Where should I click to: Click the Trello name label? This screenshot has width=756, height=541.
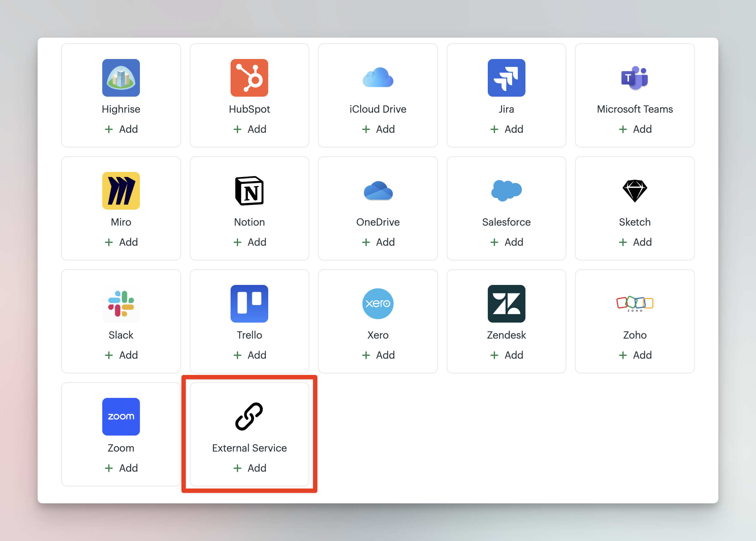(x=249, y=335)
